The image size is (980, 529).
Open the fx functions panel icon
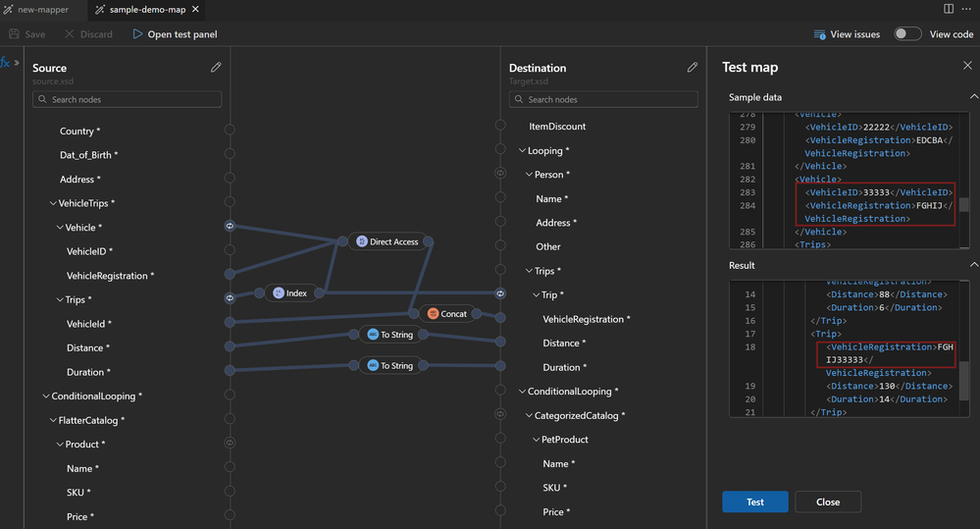click(x=5, y=63)
